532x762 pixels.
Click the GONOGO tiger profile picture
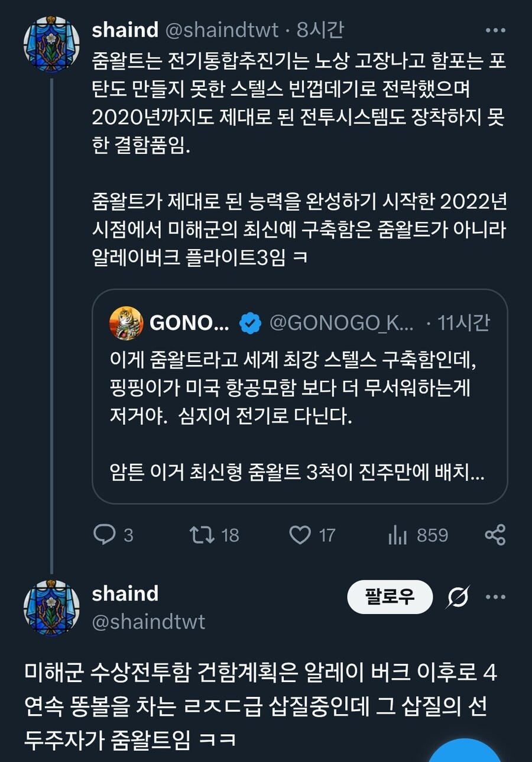(126, 323)
